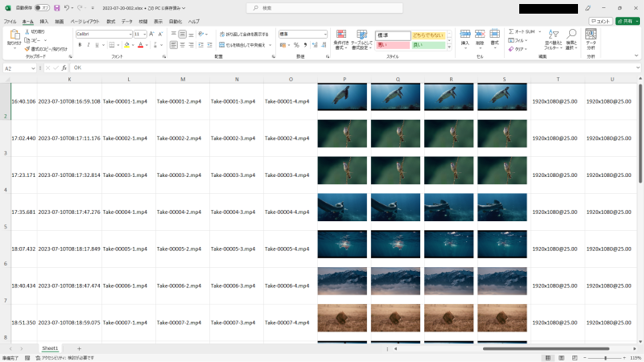This screenshot has width=644, height=362.
Task: Open the font color dropdown arrow
Action: 147,45
